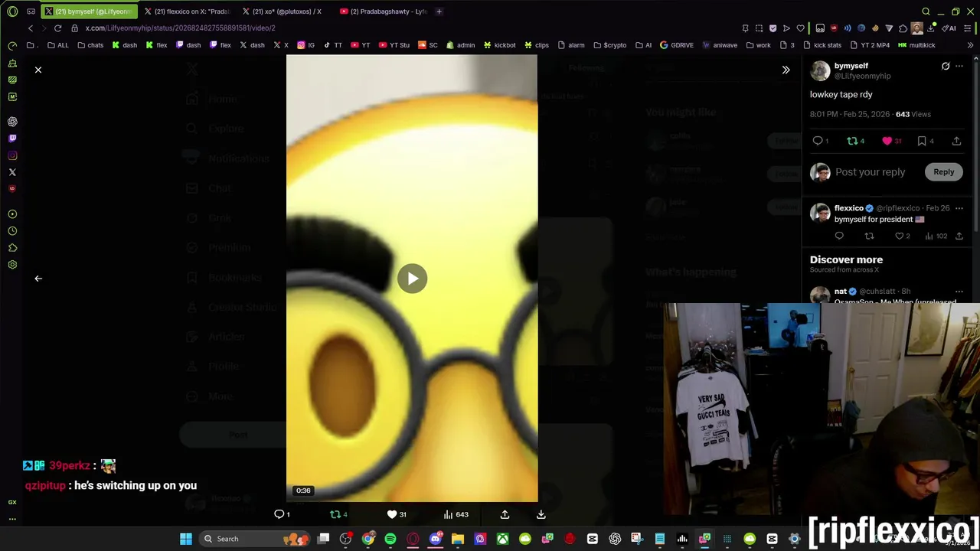
Task: Open Instagram in the Opera sidebar
Action: click(12, 155)
